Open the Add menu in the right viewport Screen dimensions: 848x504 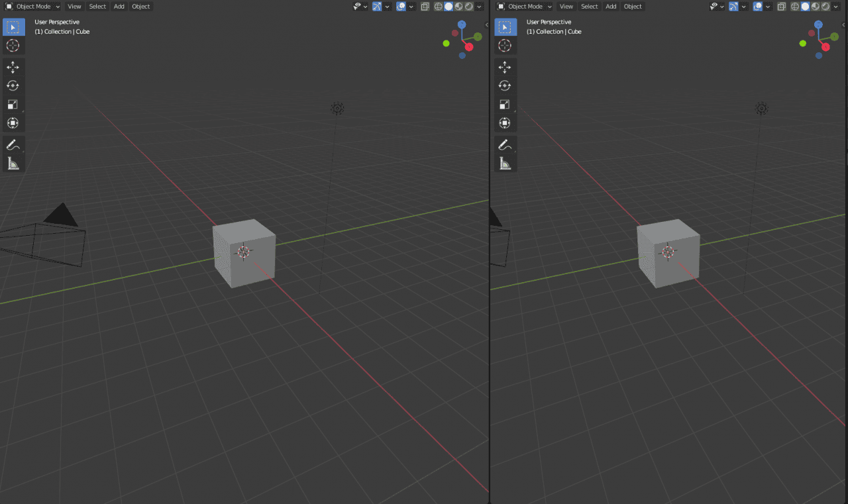pyautogui.click(x=611, y=6)
